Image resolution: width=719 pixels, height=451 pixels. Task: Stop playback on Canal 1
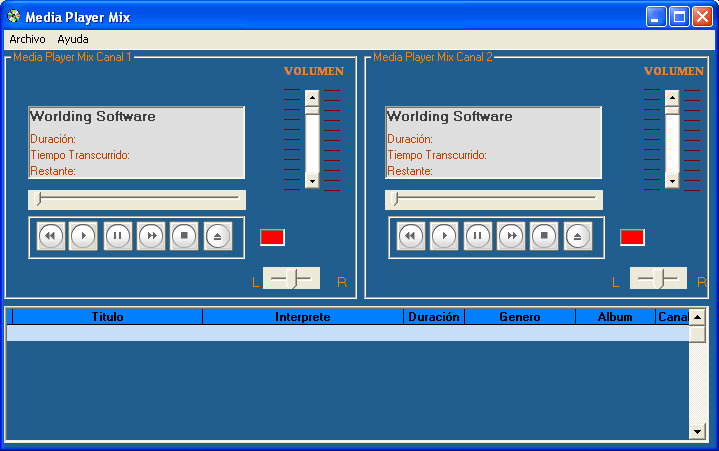coord(184,237)
